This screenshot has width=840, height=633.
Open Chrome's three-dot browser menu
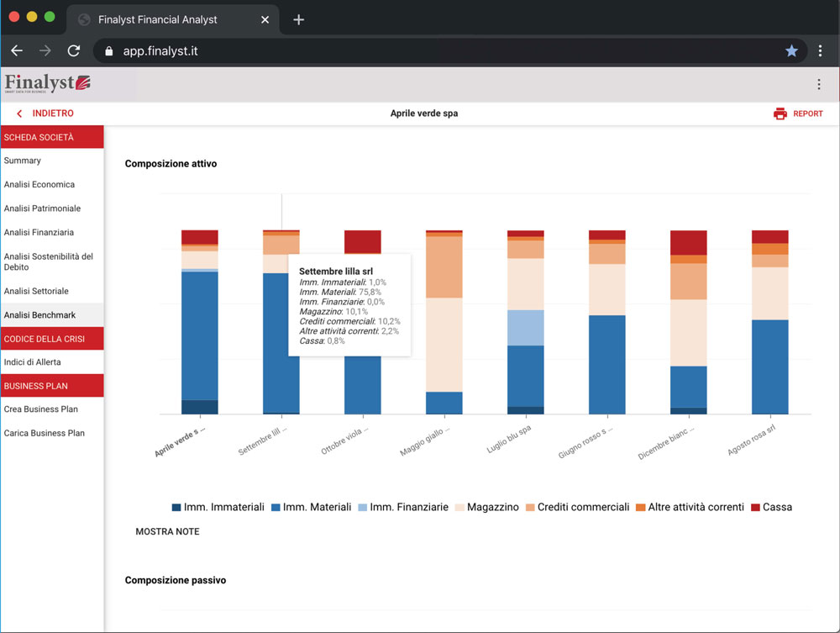coord(820,51)
